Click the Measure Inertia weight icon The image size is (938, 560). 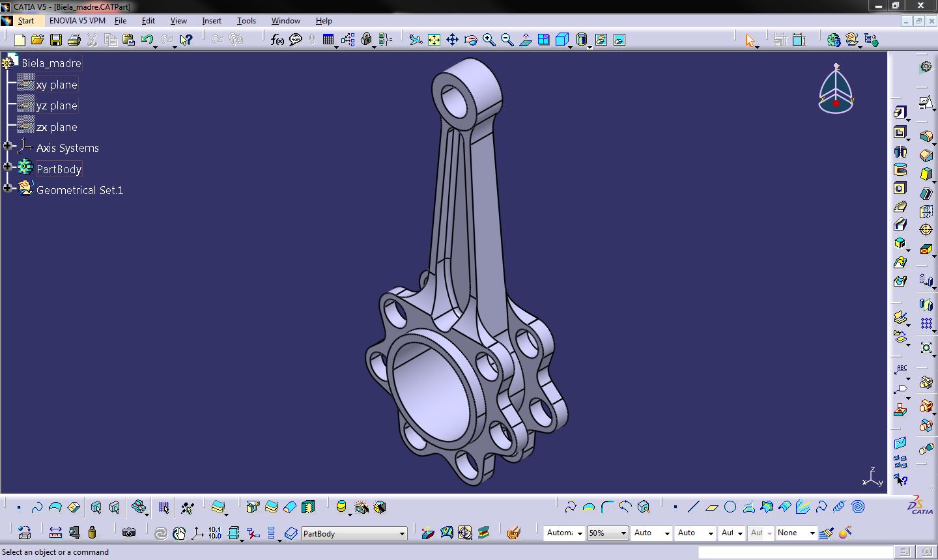[92, 533]
